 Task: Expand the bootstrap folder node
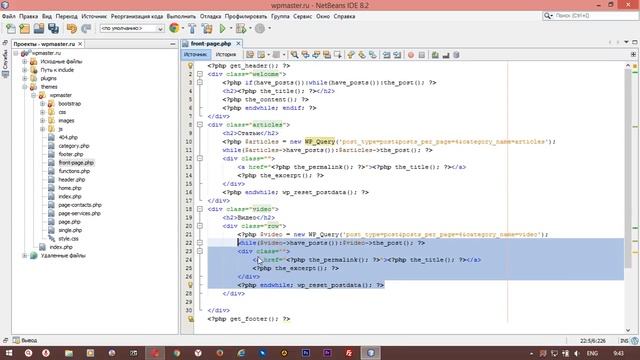tap(42, 104)
